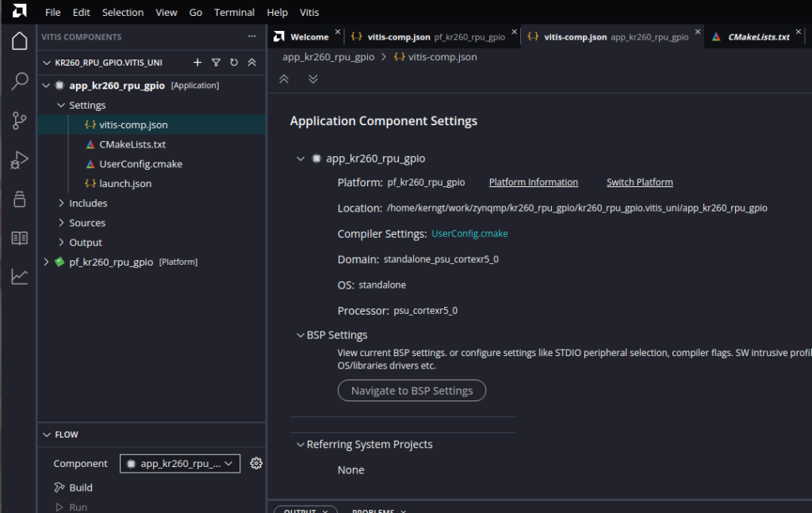This screenshot has height=513, width=812.
Task: Open the File menu
Action: point(53,12)
